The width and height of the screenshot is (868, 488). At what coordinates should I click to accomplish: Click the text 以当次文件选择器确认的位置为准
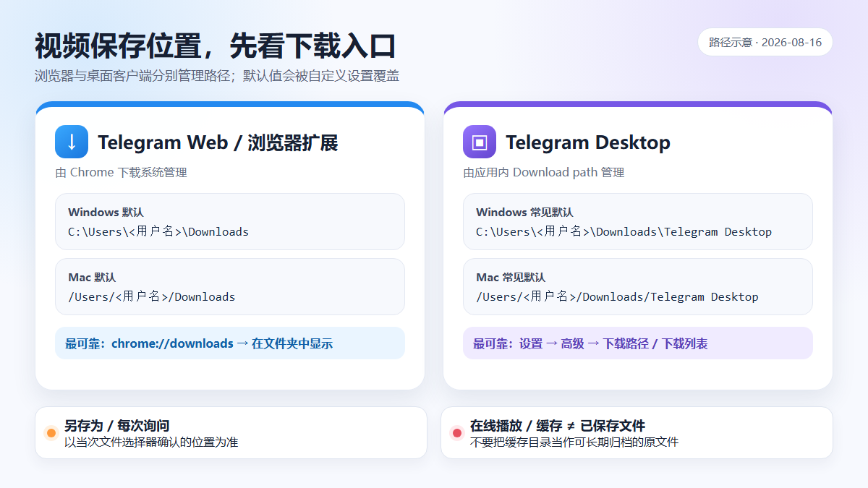(x=151, y=442)
